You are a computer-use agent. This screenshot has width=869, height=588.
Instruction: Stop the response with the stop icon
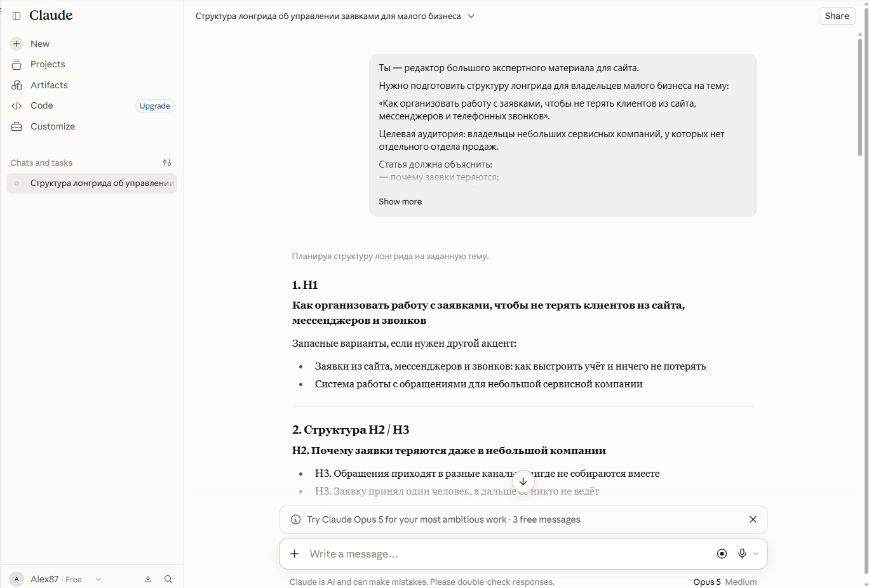pyautogui.click(x=722, y=554)
